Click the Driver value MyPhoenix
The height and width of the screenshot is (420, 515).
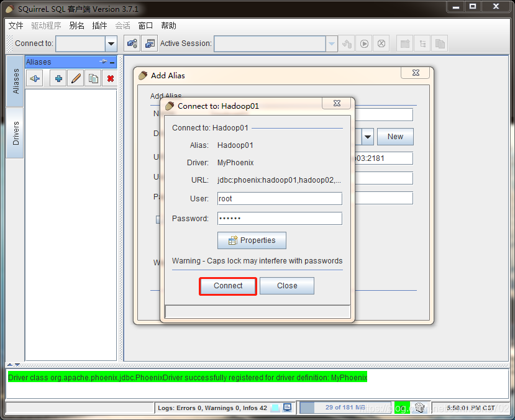point(235,163)
